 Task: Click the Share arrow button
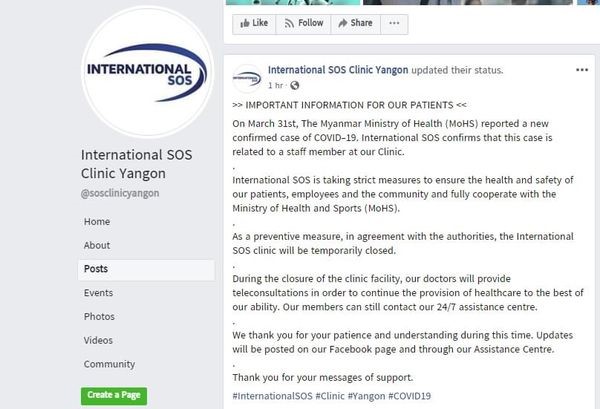pyautogui.click(x=355, y=23)
